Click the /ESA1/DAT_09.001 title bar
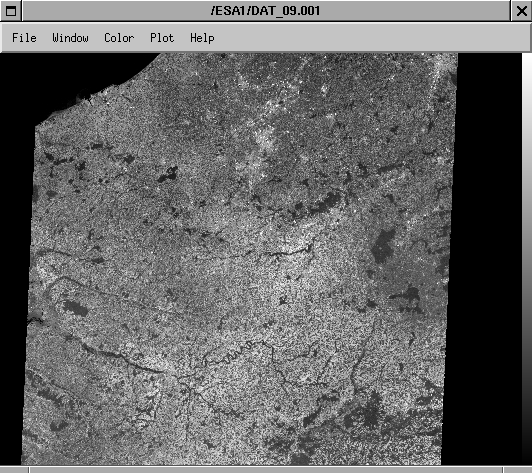The height and width of the screenshot is (473, 532). 266,11
